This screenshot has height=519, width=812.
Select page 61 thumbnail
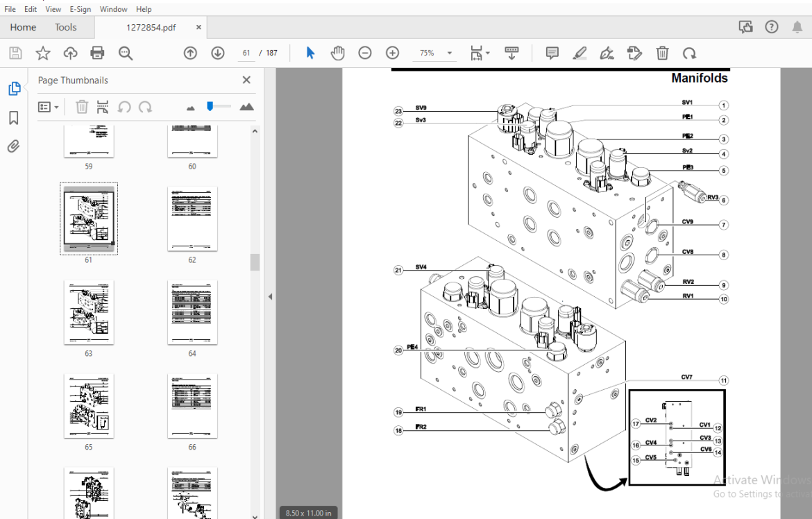89,218
